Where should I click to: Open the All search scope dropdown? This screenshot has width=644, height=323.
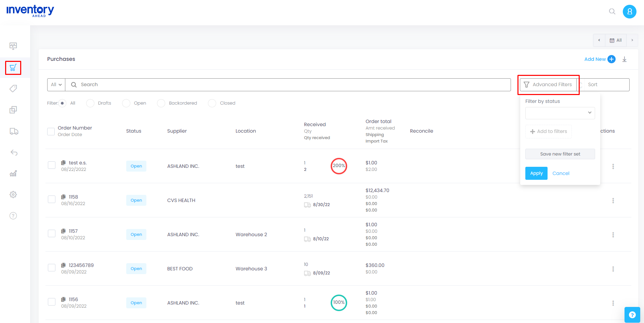click(x=56, y=85)
